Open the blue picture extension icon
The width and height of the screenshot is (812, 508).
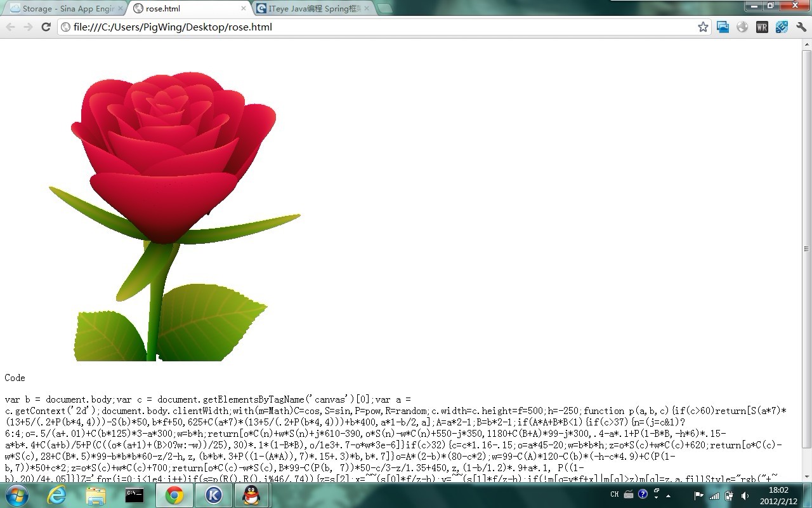tap(723, 27)
